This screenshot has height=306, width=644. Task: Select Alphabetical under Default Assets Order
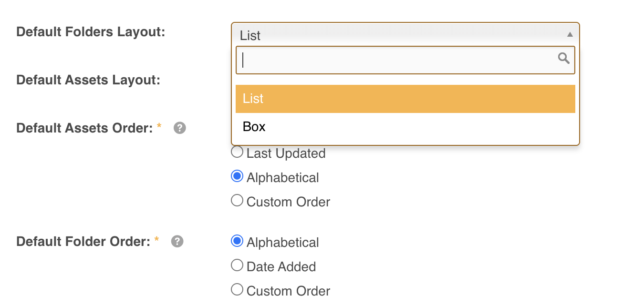[237, 177]
